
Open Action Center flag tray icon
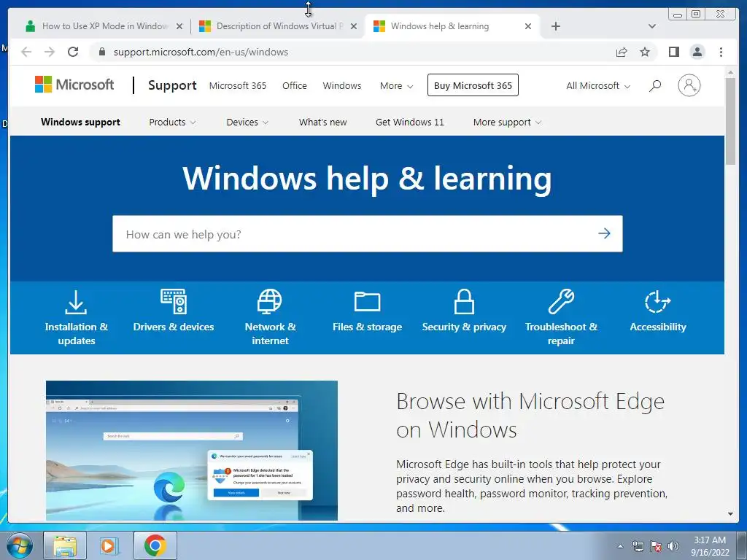click(x=656, y=546)
